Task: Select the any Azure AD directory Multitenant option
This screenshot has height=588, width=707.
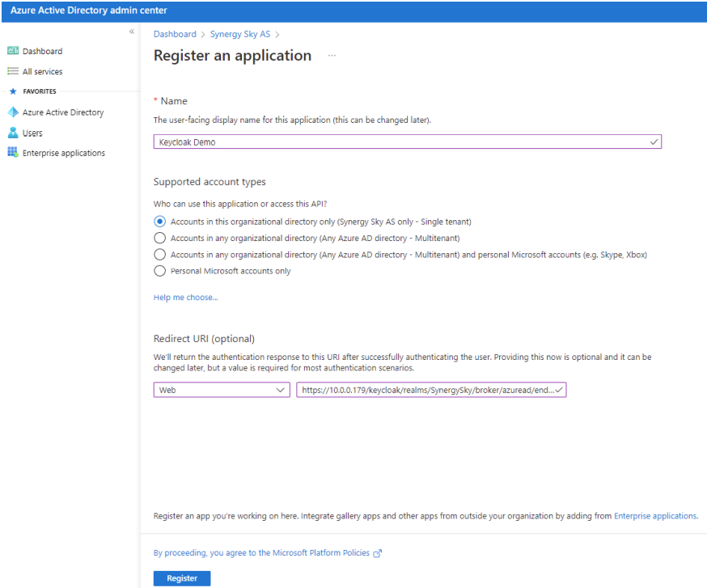Action: [159, 238]
